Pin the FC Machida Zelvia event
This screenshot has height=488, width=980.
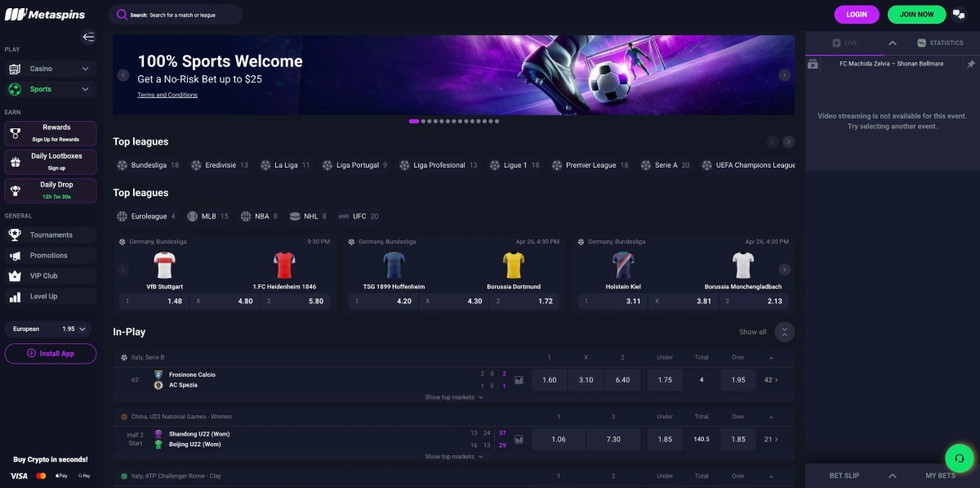(x=971, y=64)
